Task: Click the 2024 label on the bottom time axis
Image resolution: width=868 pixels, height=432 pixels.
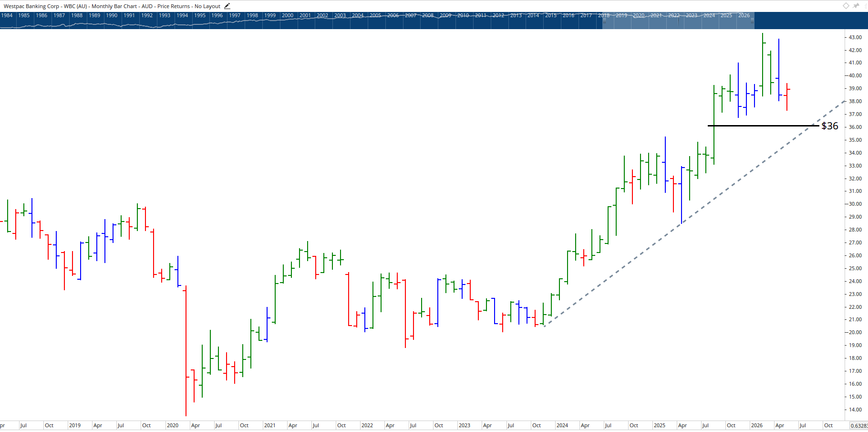Action: click(562, 425)
